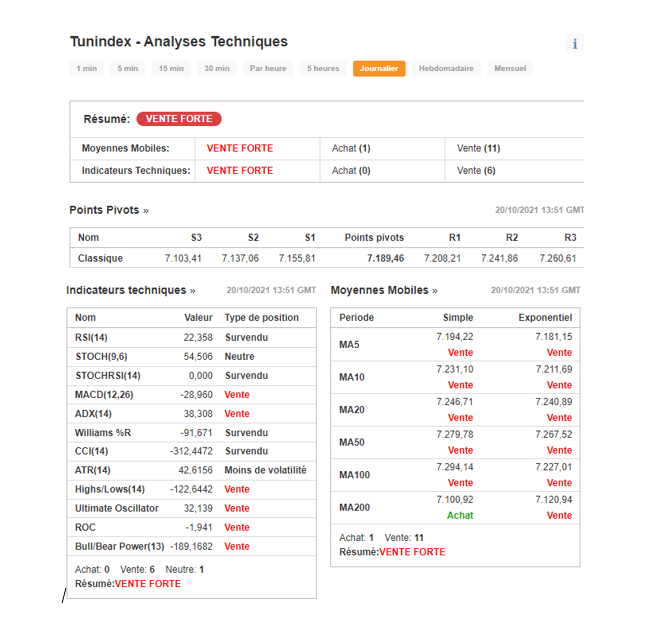Click the red VENTE FORTE summary badge
The width and height of the screenshot is (654, 622).
pos(179,119)
